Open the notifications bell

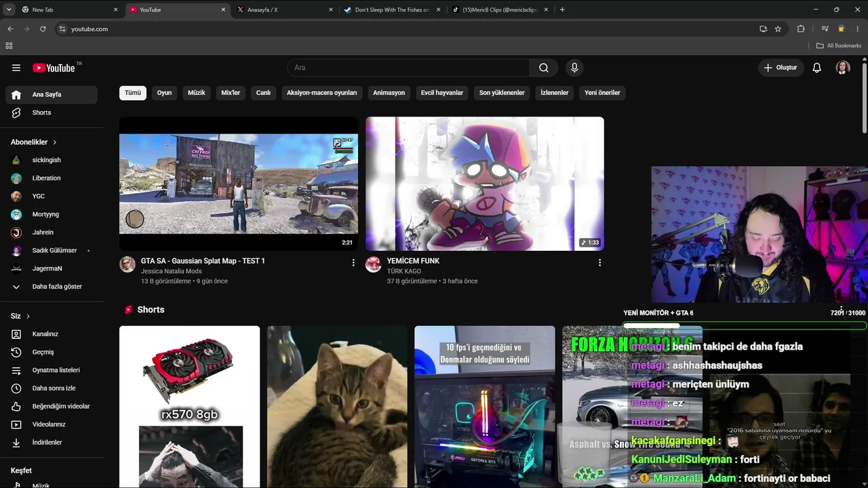817,68
